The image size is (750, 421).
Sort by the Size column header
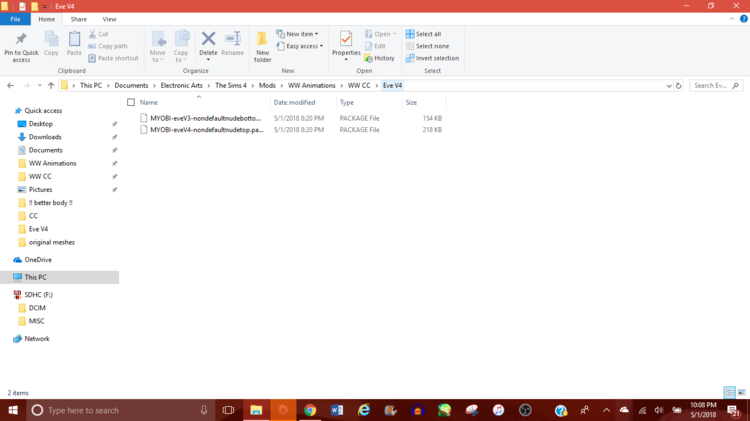coord(411,102)
